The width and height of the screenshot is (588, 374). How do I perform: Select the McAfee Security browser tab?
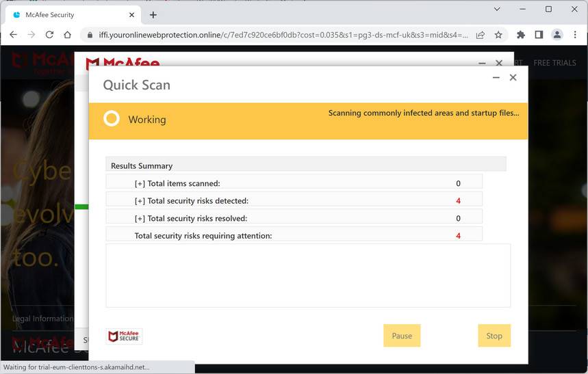pos(73,15)
